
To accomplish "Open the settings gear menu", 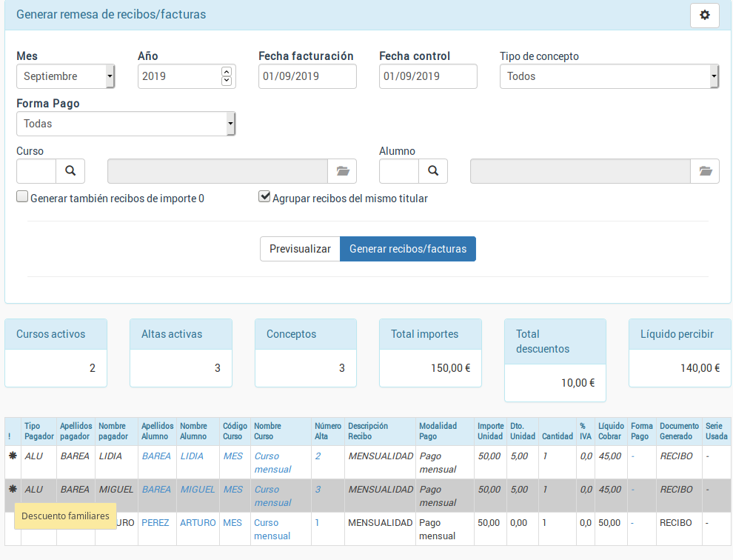I will (x=704, y=15).
